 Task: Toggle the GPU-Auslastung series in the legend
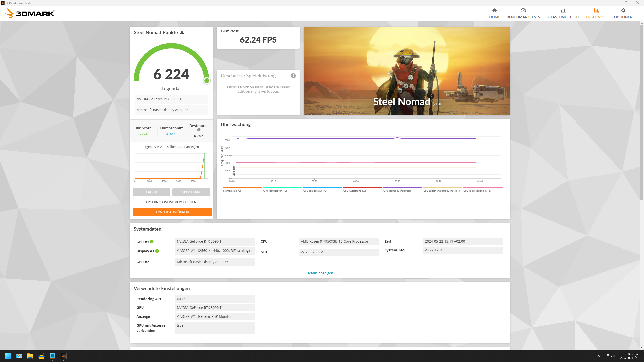(362, 188)
